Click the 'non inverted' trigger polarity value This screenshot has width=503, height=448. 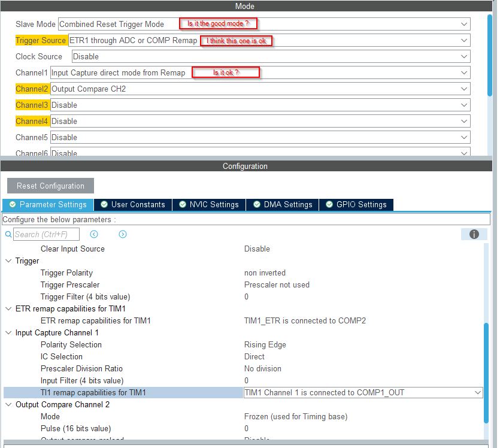(x=265, y=273)
